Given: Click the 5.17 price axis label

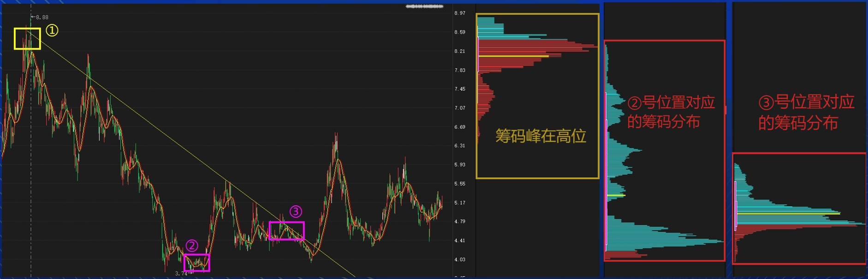Looking at the screenshot, I should 459,203.
